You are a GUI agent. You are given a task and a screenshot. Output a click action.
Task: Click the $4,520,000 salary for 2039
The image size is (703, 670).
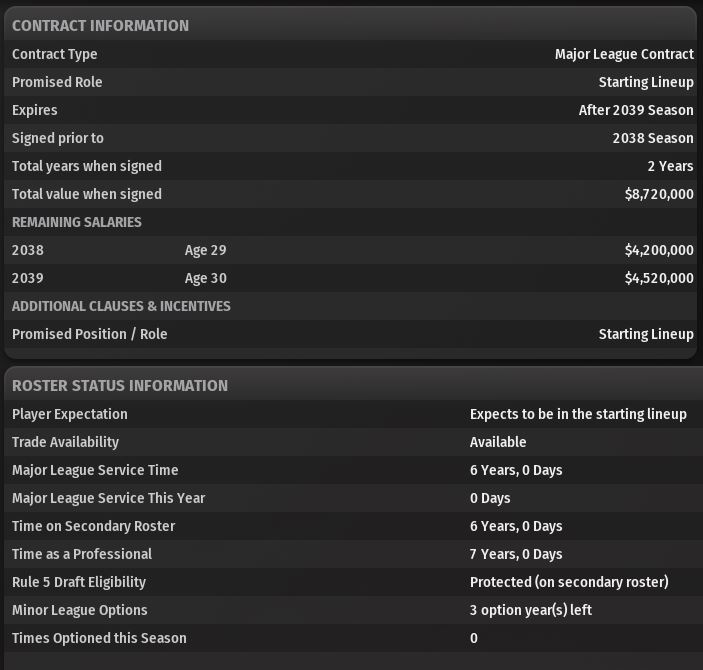pyautogui.click(x=659, y=278)
